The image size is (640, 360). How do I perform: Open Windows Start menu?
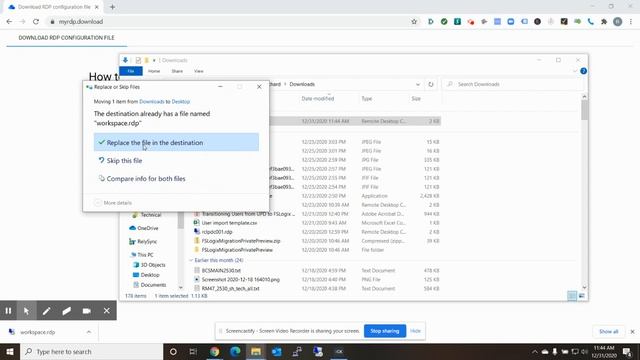(x=10, y=351)
